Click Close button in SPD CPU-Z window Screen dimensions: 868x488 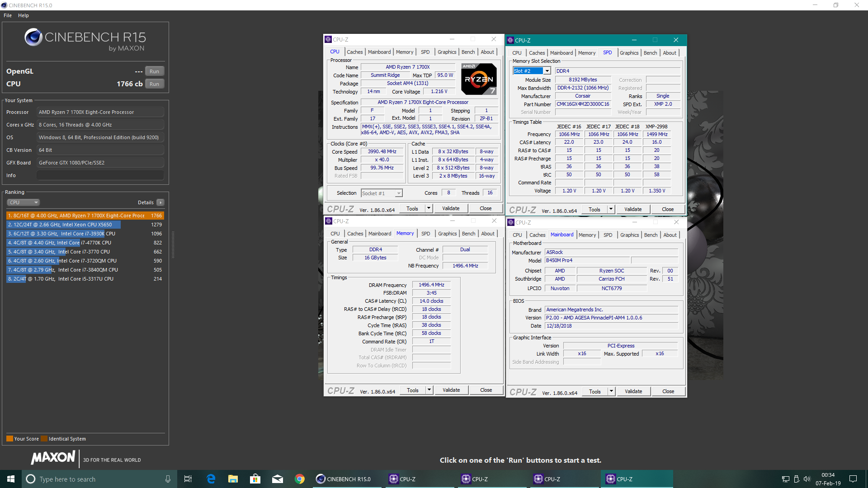pos(668,209)
